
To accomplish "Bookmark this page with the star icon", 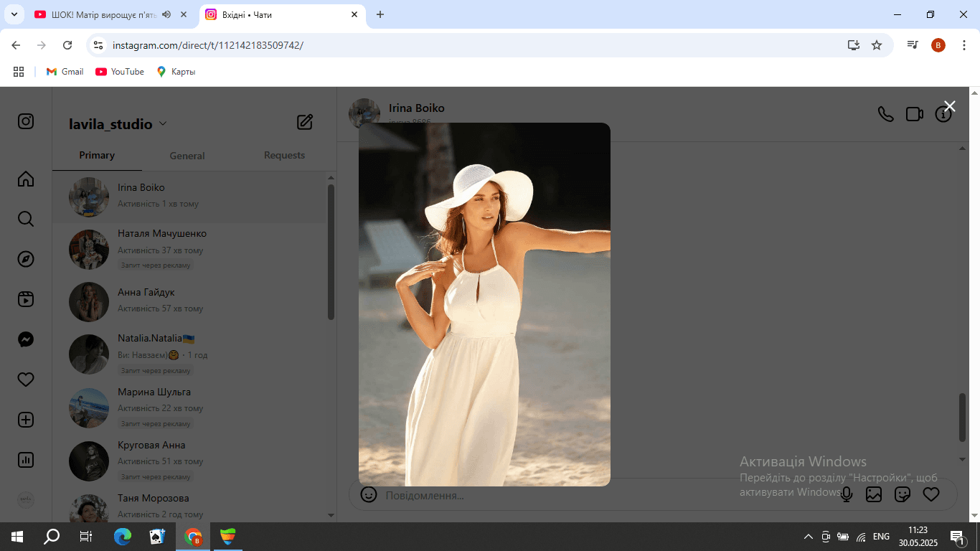I will tap(877, 45).
